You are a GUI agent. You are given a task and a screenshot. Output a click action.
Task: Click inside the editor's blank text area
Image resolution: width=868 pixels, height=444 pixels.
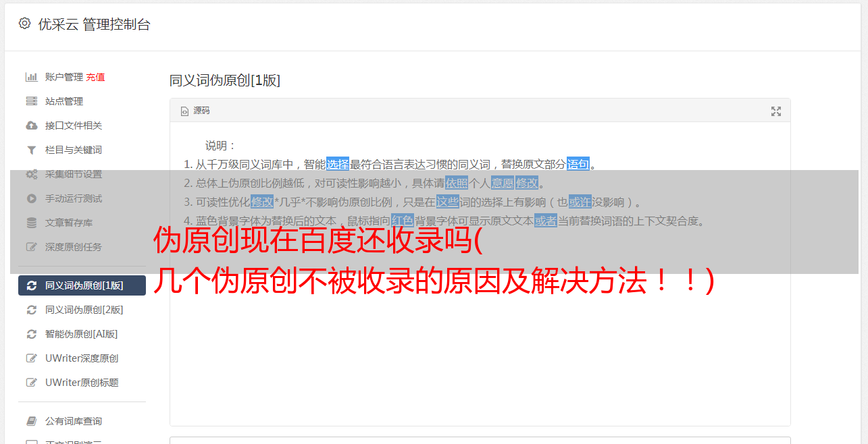(x=480, y=351)
